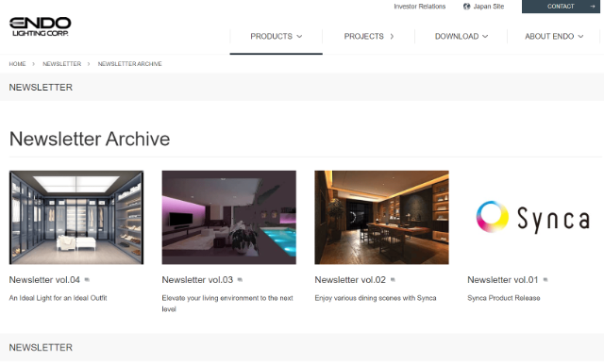Viewport: 604px width, 364px height.
Task: Expand the PRODUCTS dropdown menu
Action: coord(277,36)
